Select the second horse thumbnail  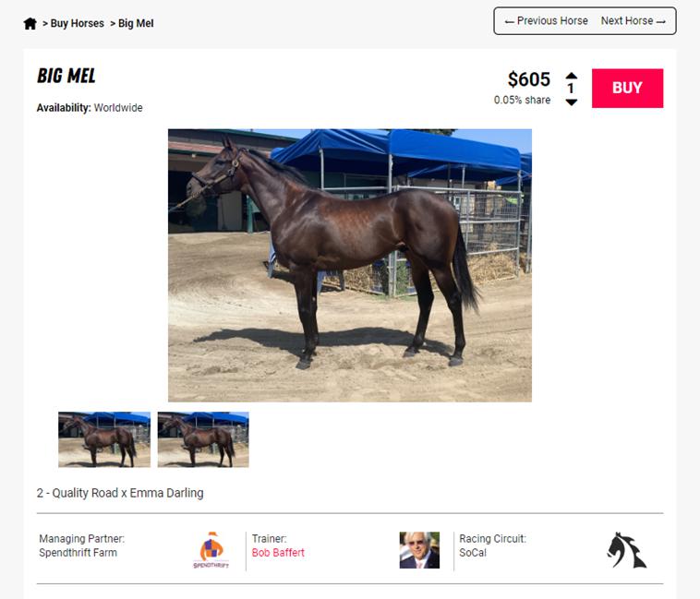203,439
